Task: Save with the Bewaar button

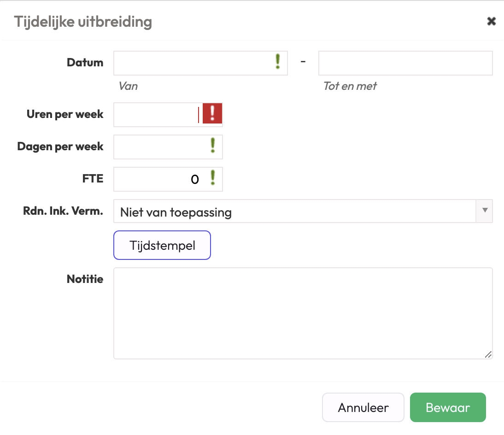Action: (448, 407)
